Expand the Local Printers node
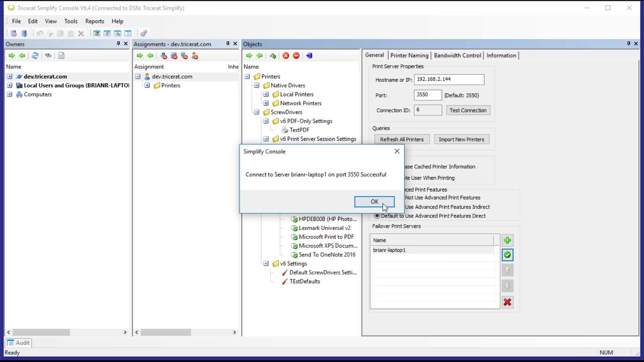 pos(266,94)
